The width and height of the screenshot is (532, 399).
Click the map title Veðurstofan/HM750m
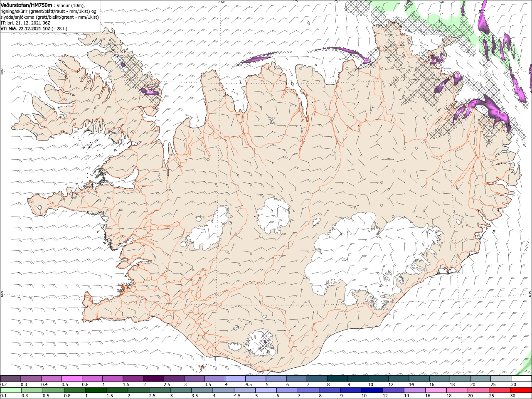coord(27,5)
